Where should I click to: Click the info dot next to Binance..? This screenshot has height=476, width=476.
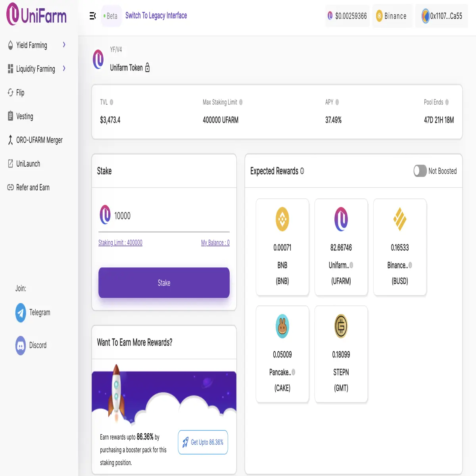(410, 265)
